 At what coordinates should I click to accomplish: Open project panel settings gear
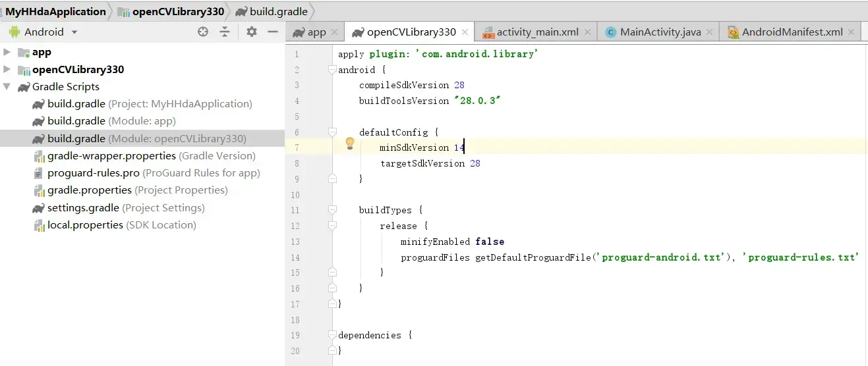251,32
